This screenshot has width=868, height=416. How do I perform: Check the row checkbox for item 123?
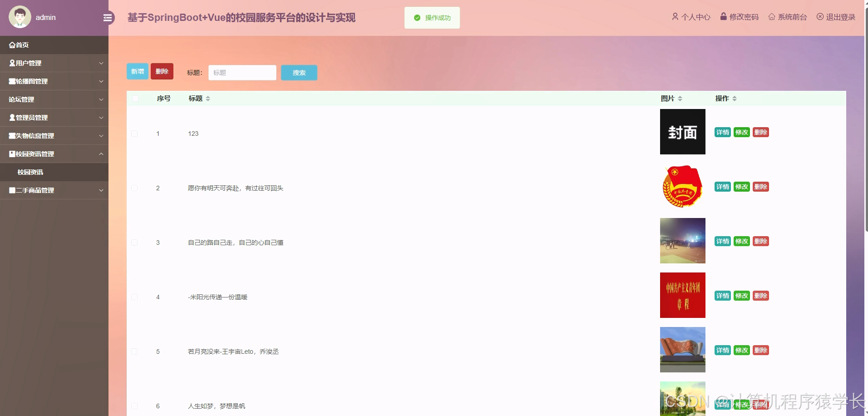tap(134, 134)
